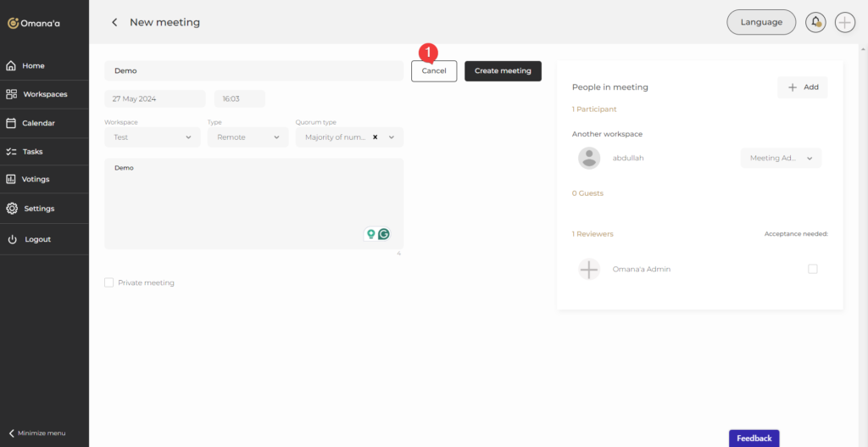Enable the Private meeting checkbox

coord(108,282)
